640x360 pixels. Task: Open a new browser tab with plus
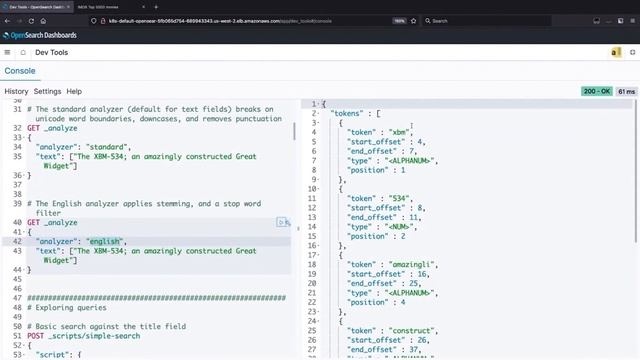(156, 7)
